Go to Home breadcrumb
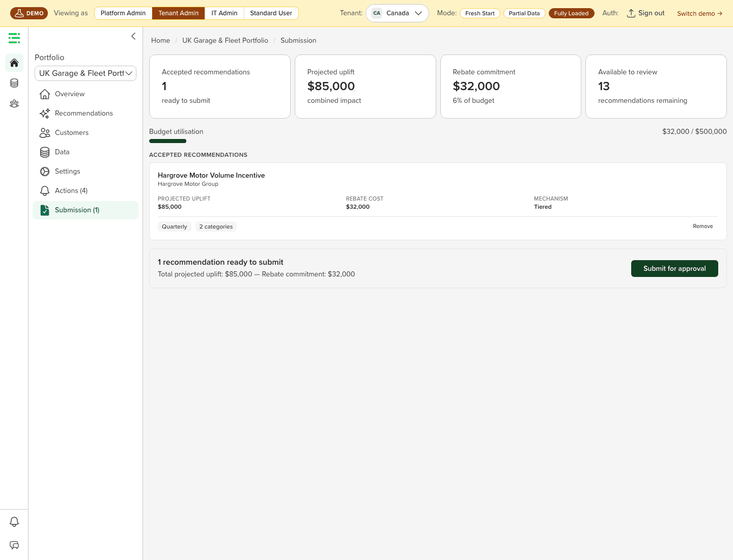The image size is (733, 560). [x=160, y=41]
